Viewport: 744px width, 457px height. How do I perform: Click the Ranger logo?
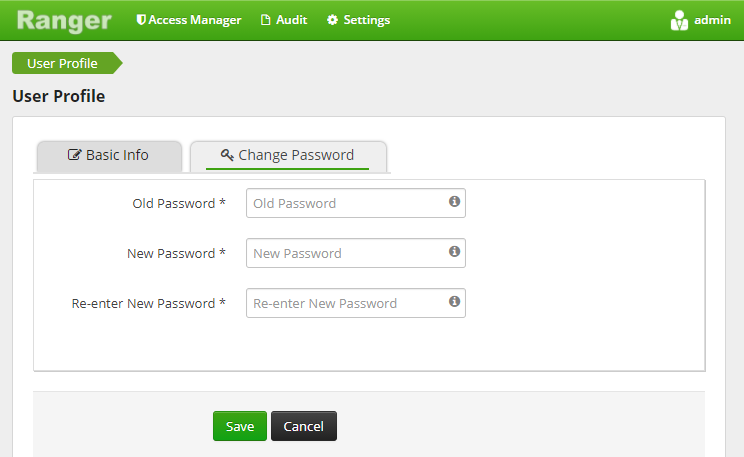(x=64, y=21)
